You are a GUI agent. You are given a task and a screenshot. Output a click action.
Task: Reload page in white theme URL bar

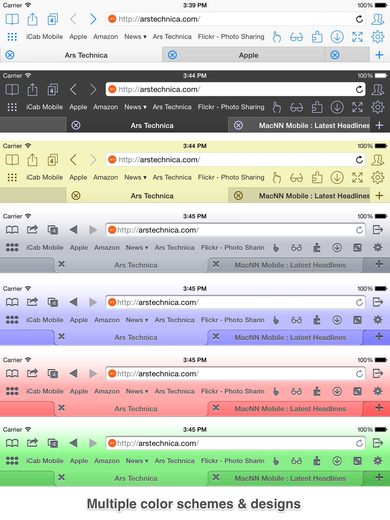point(359,19)
